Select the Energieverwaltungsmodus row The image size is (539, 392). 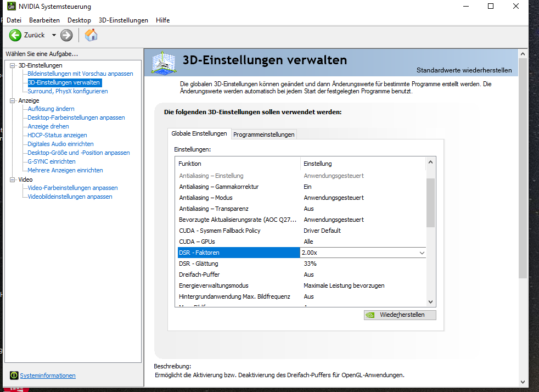click(301, 285)
